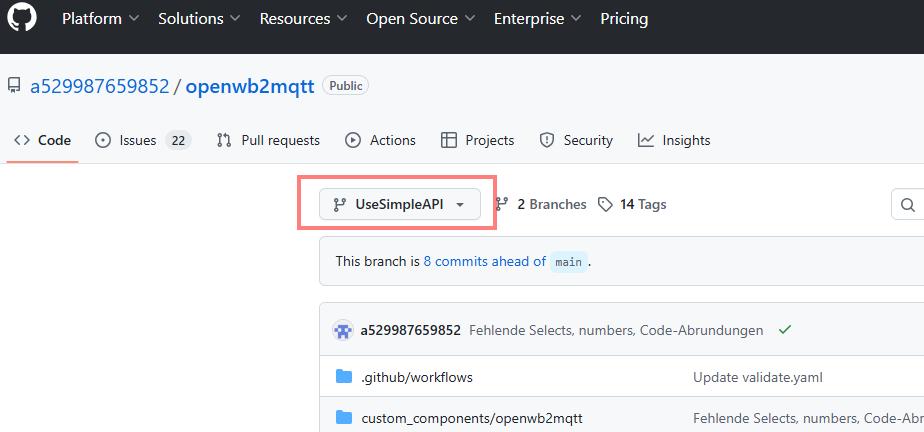Open the 8 commits ahead of link
The image size is (924, 432).
click(x=484, y=261)
